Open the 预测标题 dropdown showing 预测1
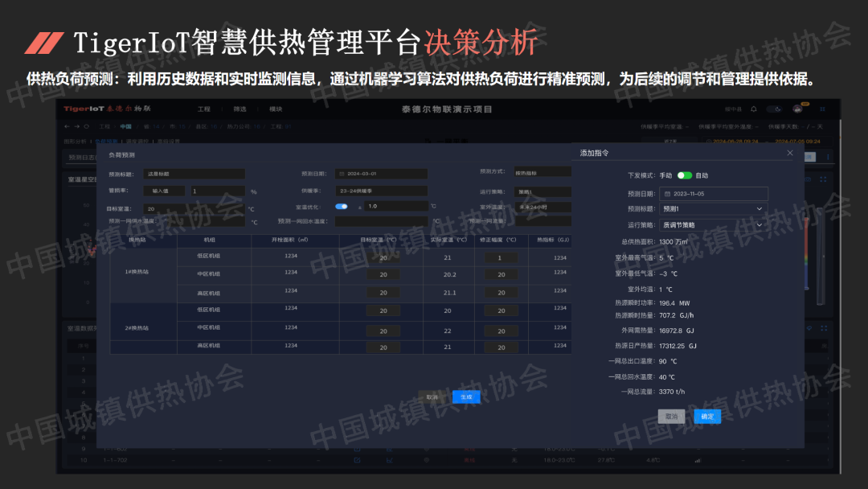 [x=713, y=209]
